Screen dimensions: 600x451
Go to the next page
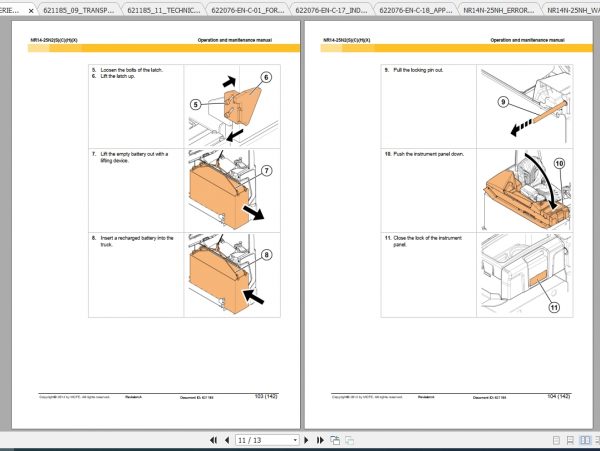pyautogui.click(x=306, y=440)
